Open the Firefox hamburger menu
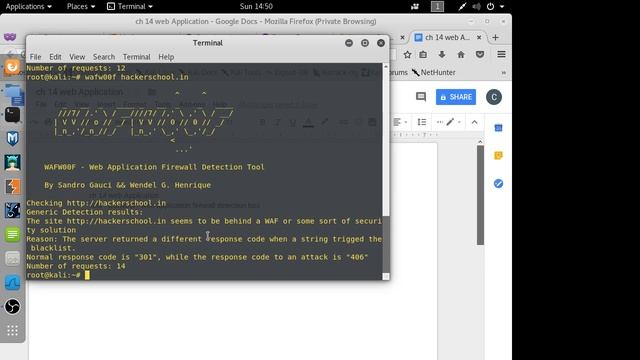Screen dimensions: 640x360 click(501, 54)
